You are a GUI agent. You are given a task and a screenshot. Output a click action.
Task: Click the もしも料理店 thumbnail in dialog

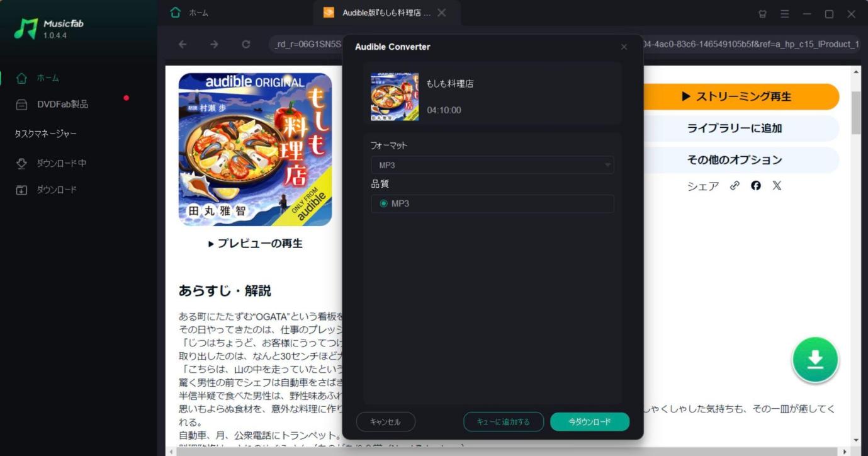(x=395, y=97)
